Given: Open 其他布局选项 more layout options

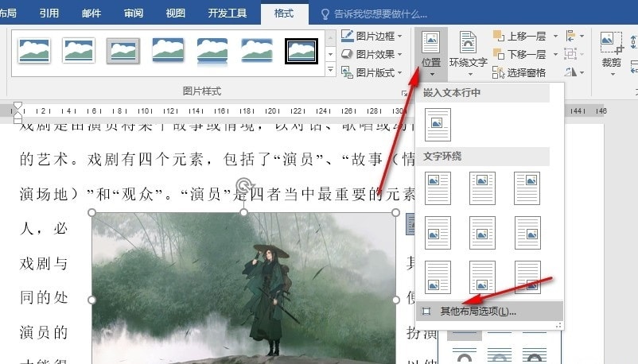Looking at the screenshot, I should (490, 311).
